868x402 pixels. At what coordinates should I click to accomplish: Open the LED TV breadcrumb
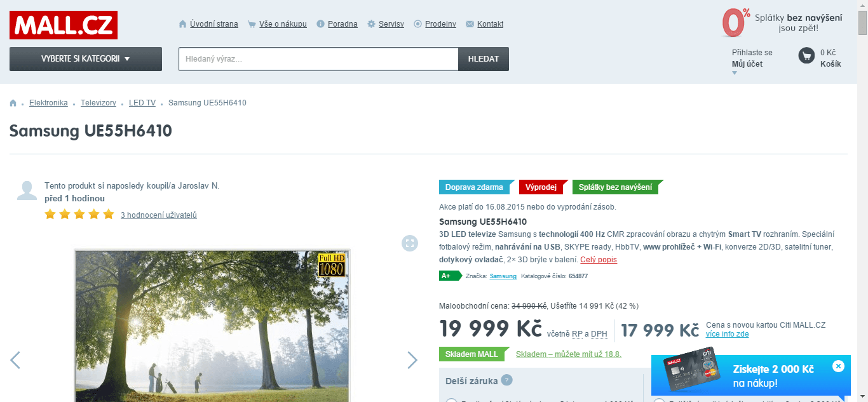(x=142, y=103)
